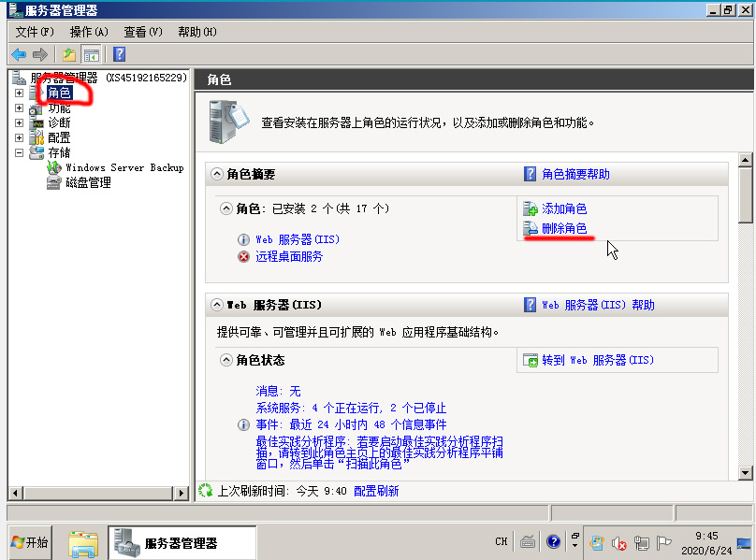Click the 服务器管理器 taskbar button
This screenshot has width=756, height=560.
(182, 543)
